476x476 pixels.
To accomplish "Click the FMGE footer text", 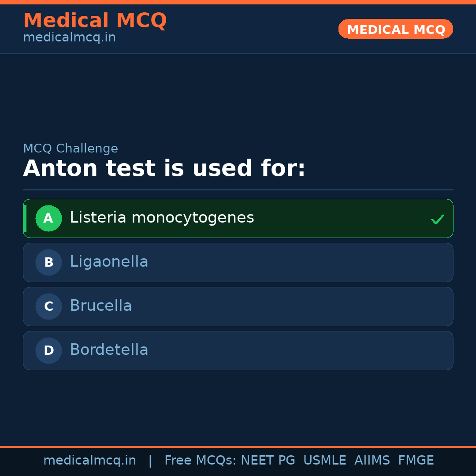I will [416, 461].
